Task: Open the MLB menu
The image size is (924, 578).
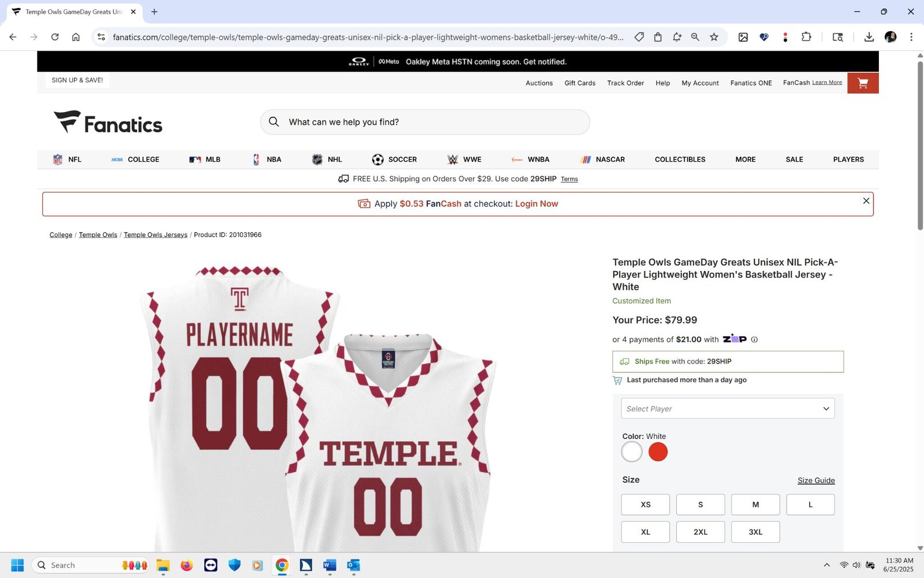Action: click(205, 160)
